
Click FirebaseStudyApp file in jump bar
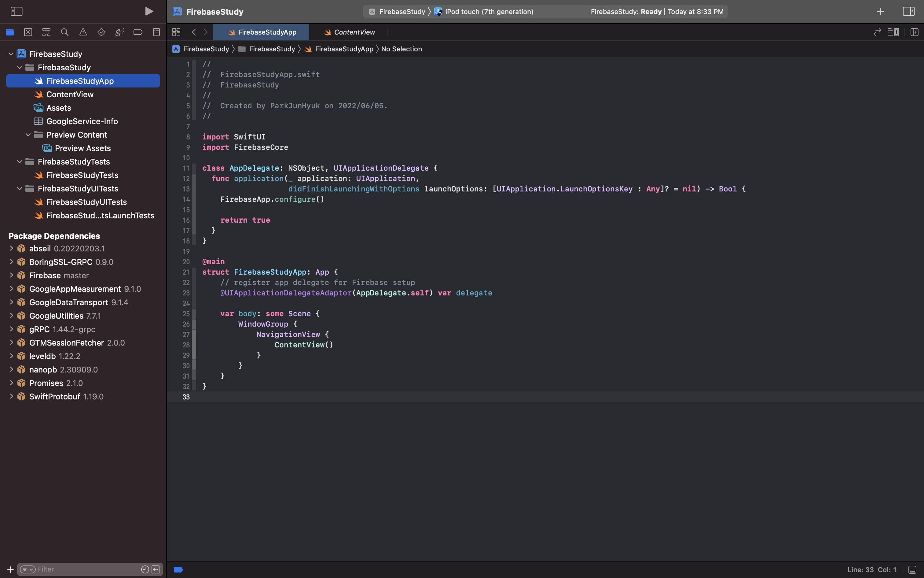click(339, 49)
